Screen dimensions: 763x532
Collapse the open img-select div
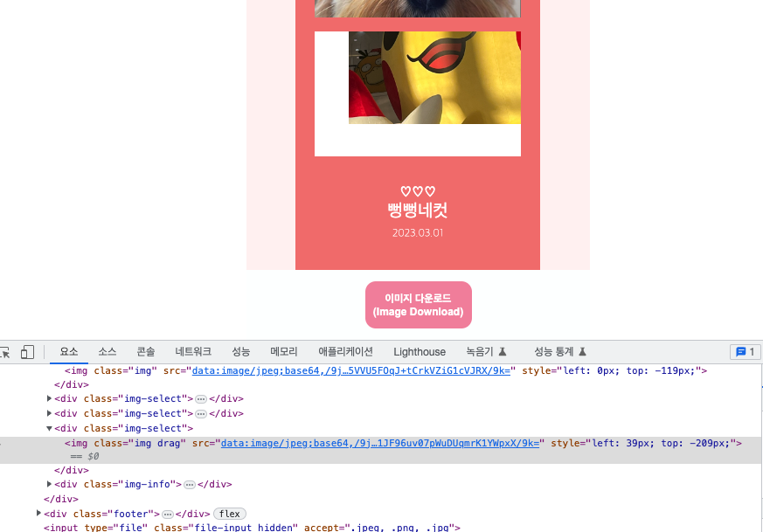49,428
